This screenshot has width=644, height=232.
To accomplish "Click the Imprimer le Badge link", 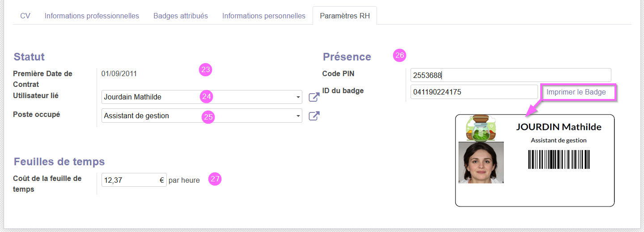I will pos(576,92).
